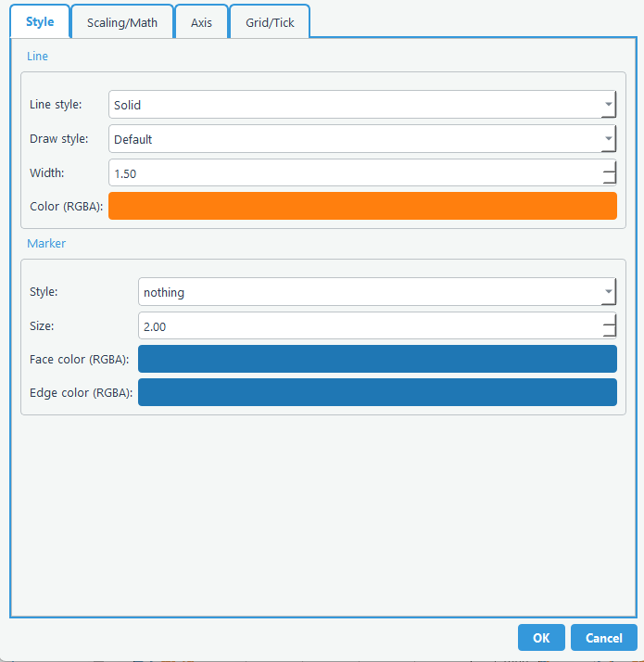Viewport: 644px width, 662px height.
Task: Decrease marker Size with the down stepper
Action: tap(609, 333)
